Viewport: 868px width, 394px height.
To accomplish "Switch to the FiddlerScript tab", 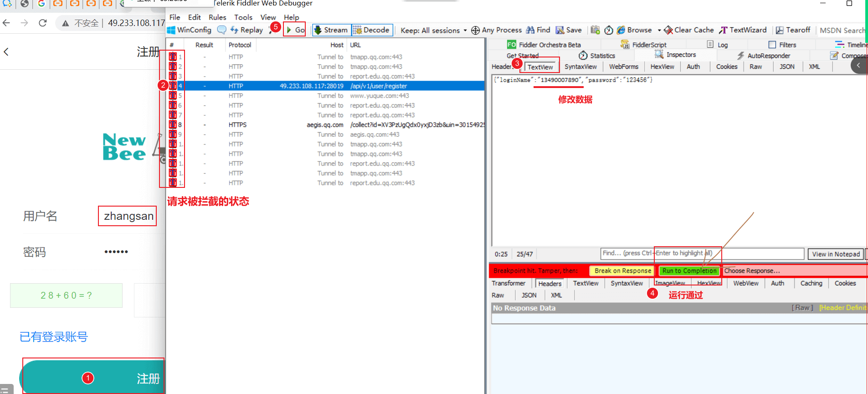I will coord(643,45).
